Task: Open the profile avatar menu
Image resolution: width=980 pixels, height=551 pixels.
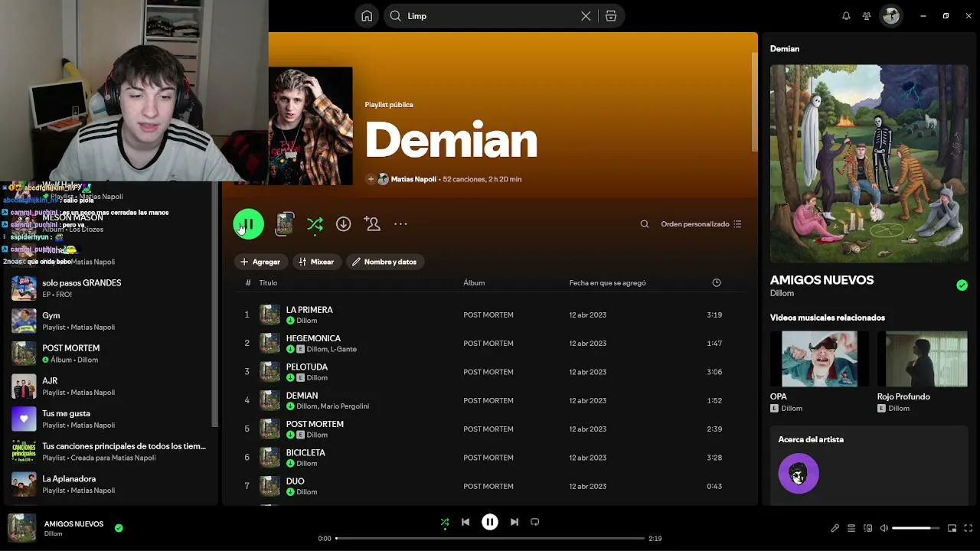Action: [x=890, y=16]
